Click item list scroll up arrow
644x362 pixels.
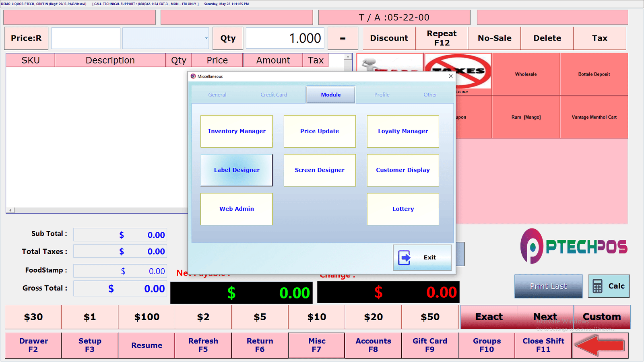pyautogui.click(x=348, y=57)
